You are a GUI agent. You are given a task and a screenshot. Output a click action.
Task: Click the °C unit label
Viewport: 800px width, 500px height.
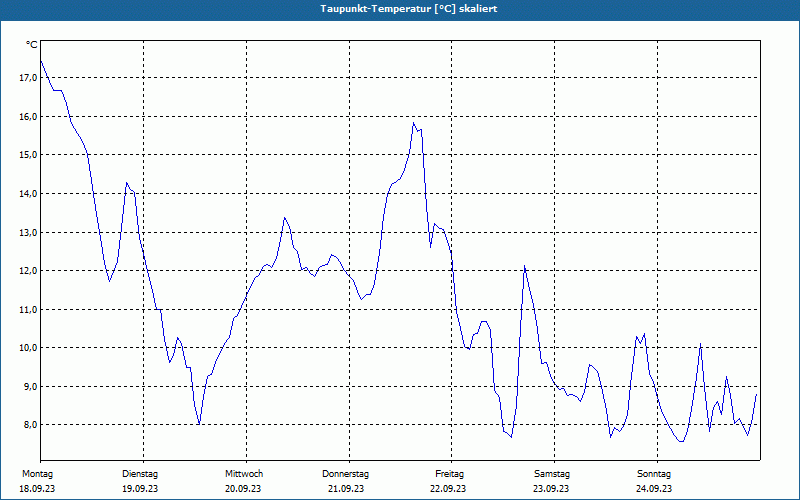[x=32, y=45]
